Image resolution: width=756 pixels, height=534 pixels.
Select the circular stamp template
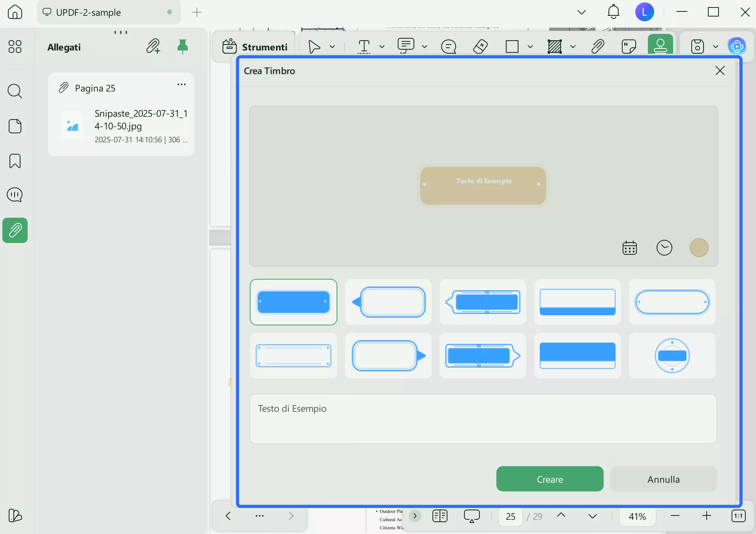[672, 356]
